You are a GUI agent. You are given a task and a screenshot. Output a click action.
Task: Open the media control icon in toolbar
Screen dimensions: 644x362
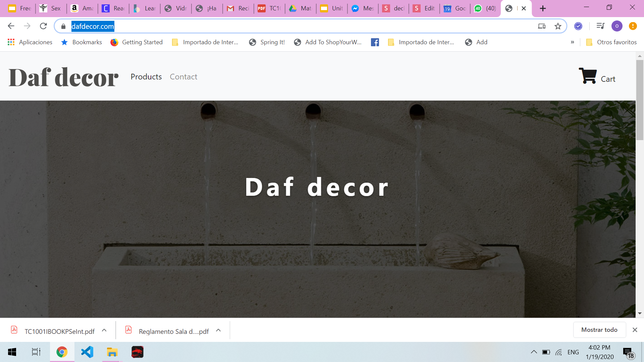point(600,26)
